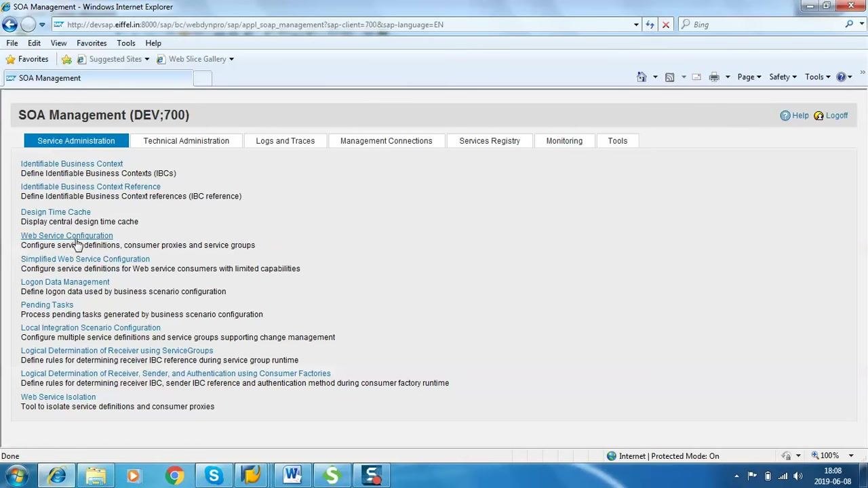Open the Favorites menu
The image size is (868, 488).
pyautogui.click(x=92, y=43)
